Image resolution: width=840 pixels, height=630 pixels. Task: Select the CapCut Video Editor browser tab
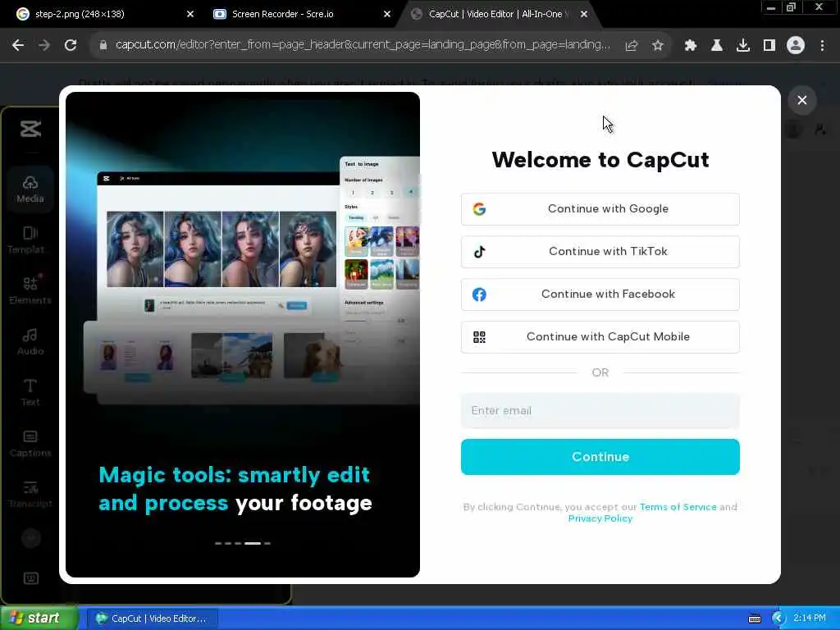point(495,14)
